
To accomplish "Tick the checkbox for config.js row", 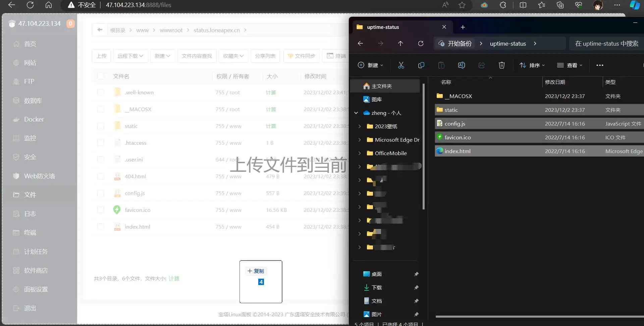I will (101, 193).
